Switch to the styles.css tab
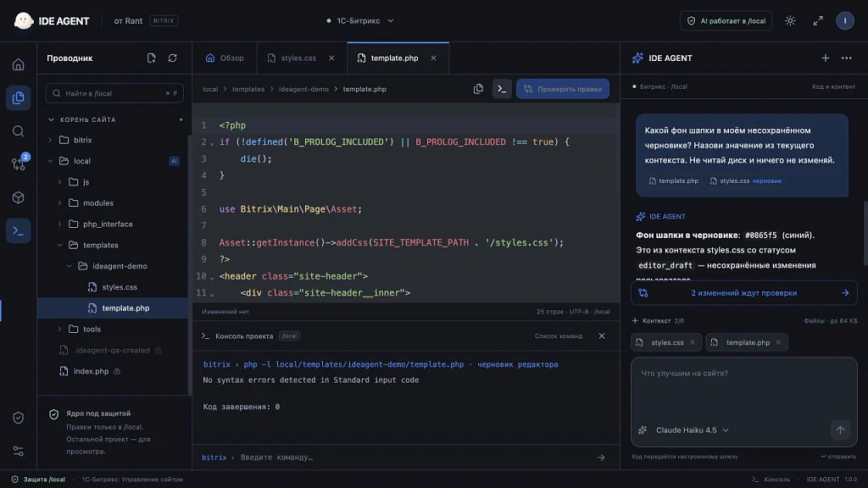The width and height of the screenshot is (868, 488). click(x=302, y=58)
